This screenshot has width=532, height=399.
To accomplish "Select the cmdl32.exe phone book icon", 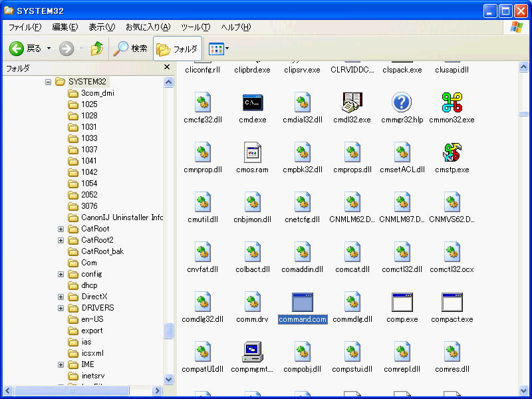I will [352, 102].
